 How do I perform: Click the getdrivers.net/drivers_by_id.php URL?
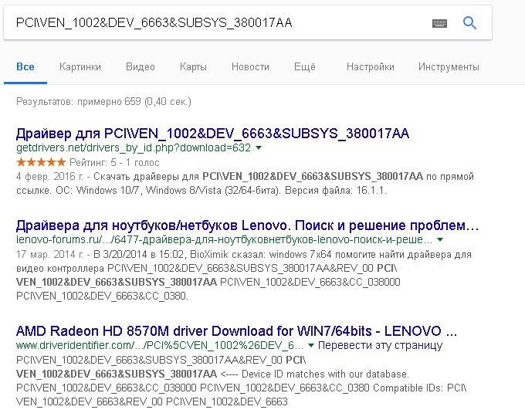pyautogui.click(x=134, y=147)
